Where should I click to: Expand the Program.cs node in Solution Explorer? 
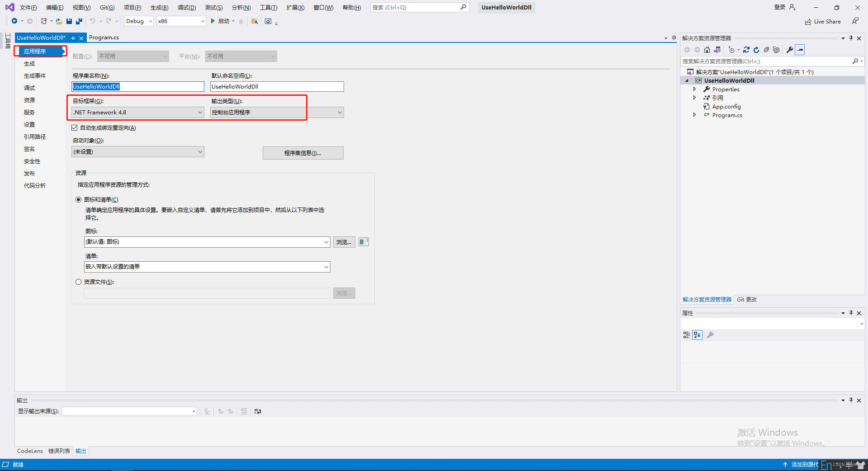(x=695, y=115)
